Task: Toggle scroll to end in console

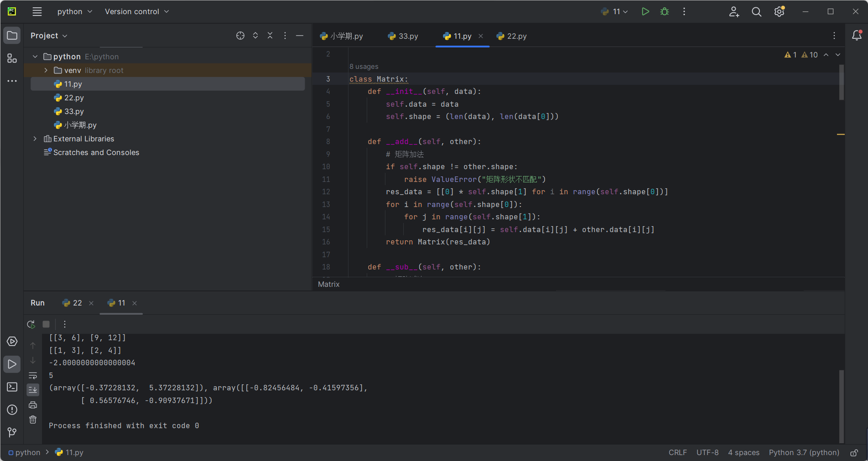Action: (x=33, y=390)
